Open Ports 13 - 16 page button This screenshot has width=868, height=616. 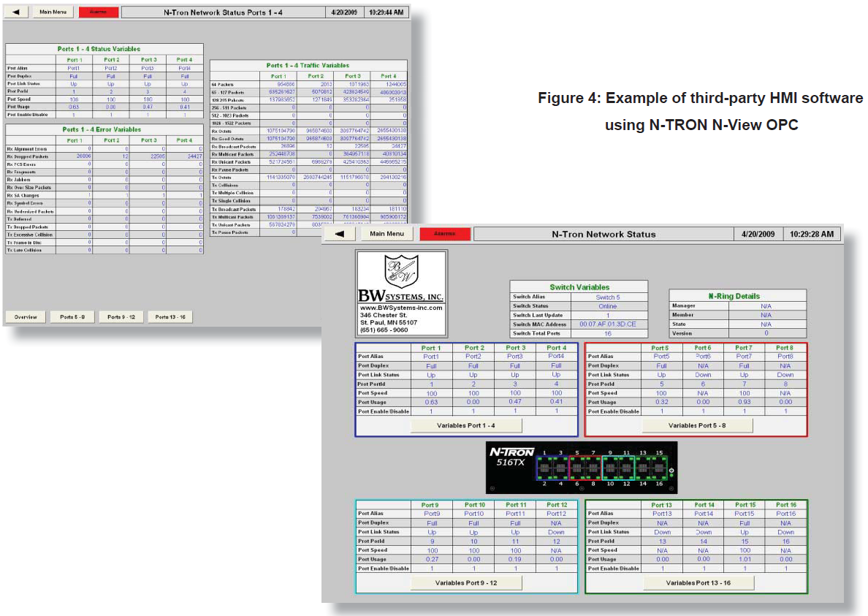170,317
